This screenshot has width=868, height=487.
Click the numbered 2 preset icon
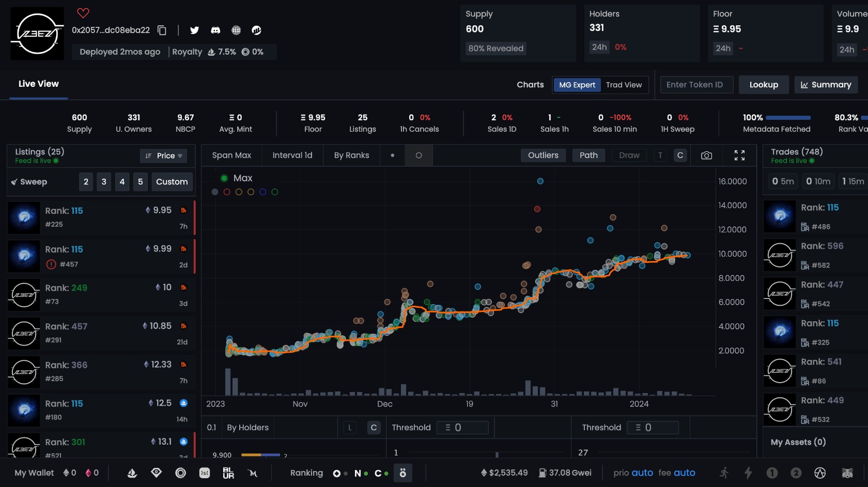click(796, 473)
